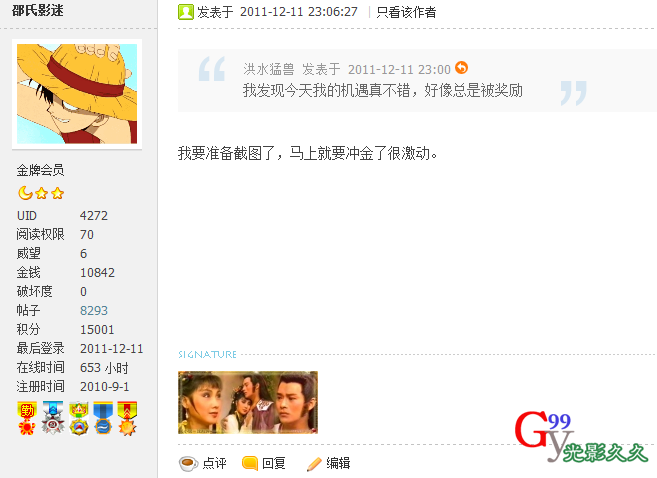Screen dimensions: 657x478
Task: Click the pencil 编辑 icon
Action: (314, 463)
